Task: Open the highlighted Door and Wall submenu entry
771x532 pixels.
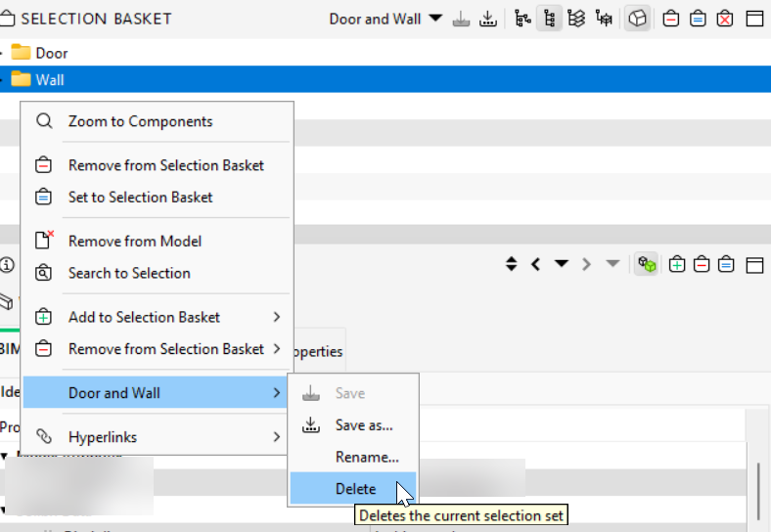Action: pyautogui.click(x=157, y=392)
